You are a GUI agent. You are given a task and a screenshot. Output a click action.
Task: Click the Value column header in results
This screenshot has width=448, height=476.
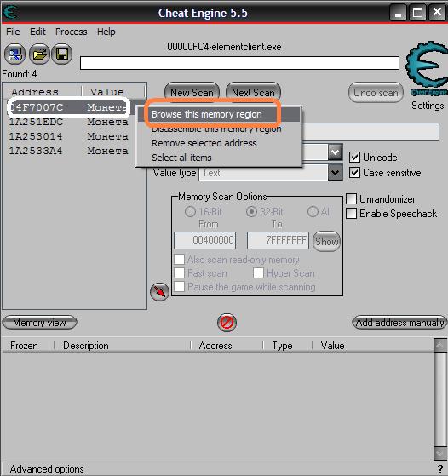[113, 91]
